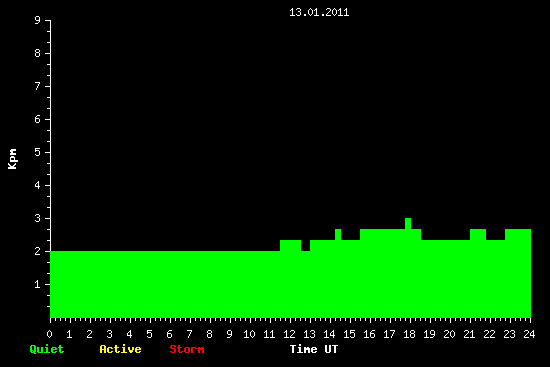
Task: Click the tallest green peak near hour 18
Action: pyautogui.click(x=408, y=223)
